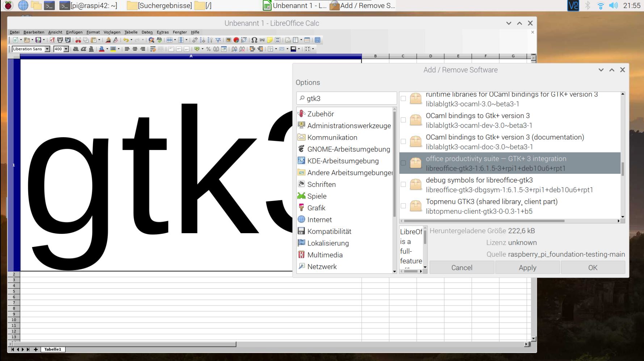Click the Increase indent icon

coord(252,49)
